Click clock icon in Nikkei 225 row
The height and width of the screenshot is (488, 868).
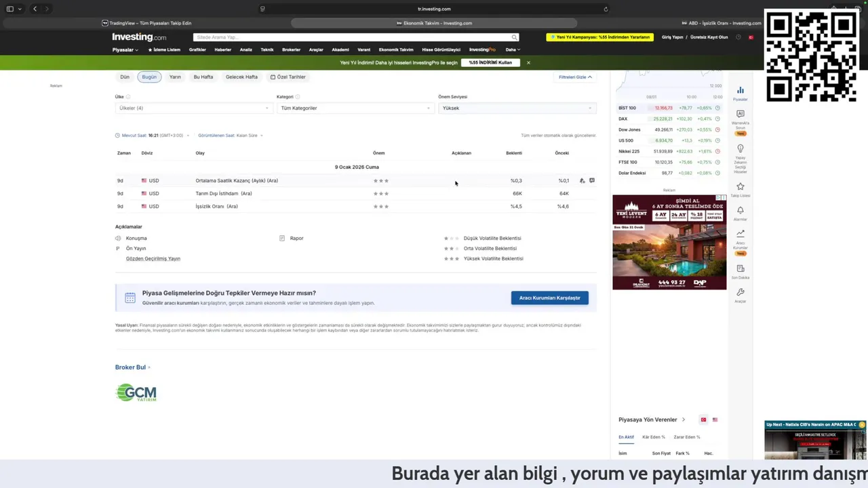[717, 151]
